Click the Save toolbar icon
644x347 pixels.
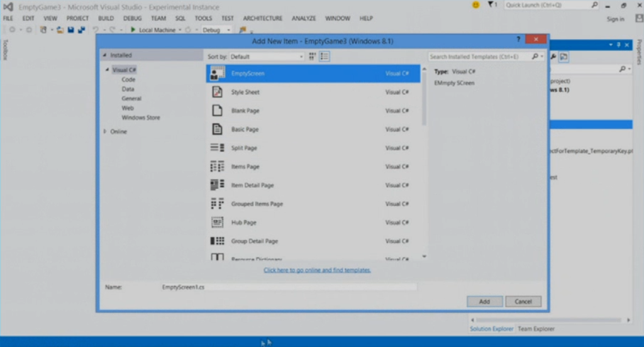(70, 30)
